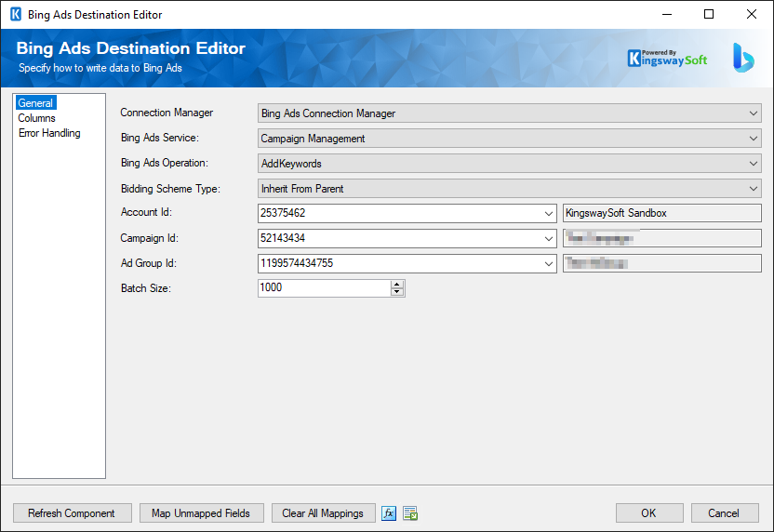The height and width of the screenshot is (532, 774).
Task: Switch to the Error Handling page
Action: pyautogui.click(x=49, y=133)
